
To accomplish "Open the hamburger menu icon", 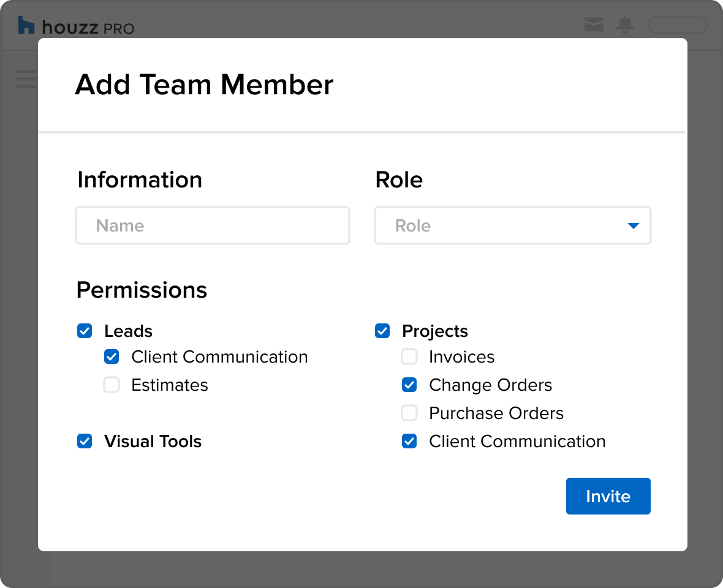I will 26,79.
